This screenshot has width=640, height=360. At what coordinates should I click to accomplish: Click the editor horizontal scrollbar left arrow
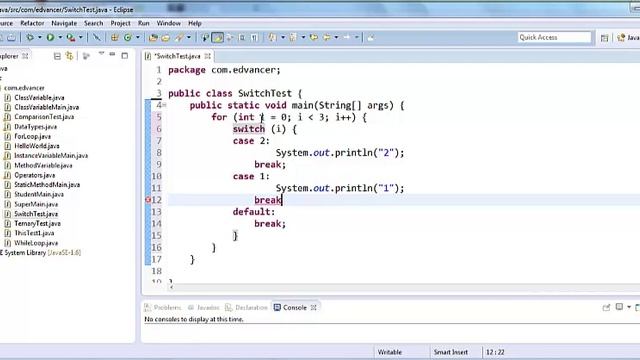(x=171, y=287)
